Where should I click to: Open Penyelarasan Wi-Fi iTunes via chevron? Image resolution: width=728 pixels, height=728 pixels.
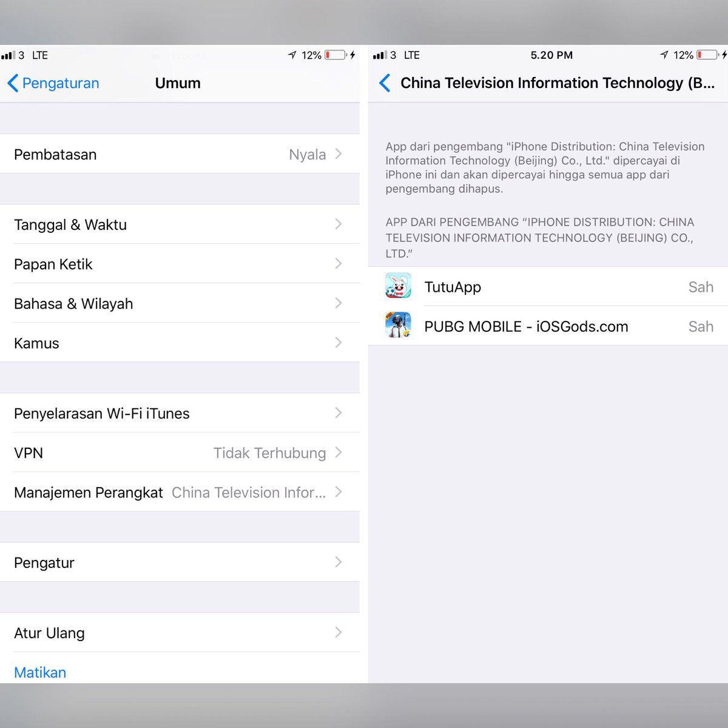339,413
